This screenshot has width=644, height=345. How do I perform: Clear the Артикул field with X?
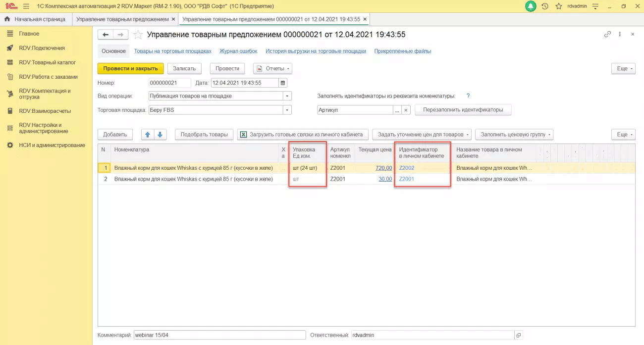(x=406, y=110)
